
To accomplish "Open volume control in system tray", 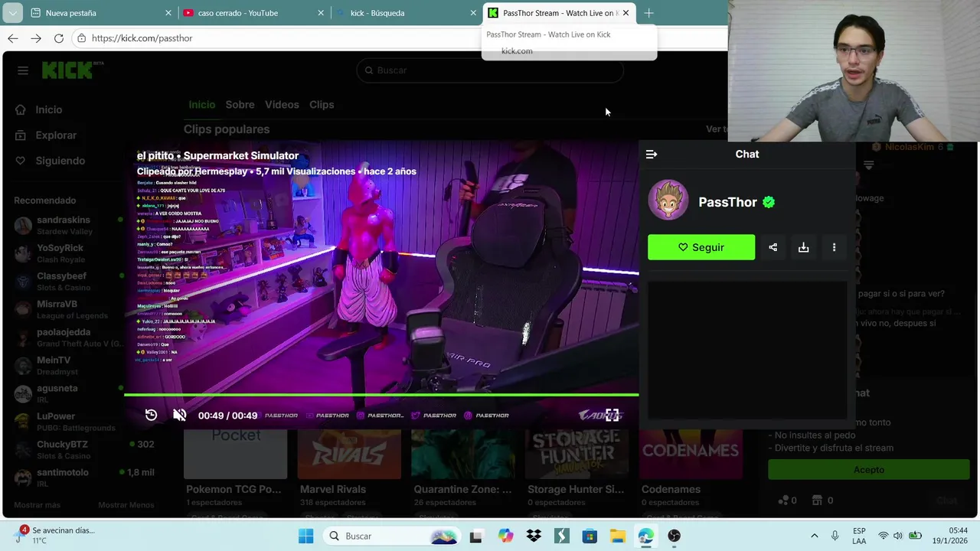I will 897,536.
